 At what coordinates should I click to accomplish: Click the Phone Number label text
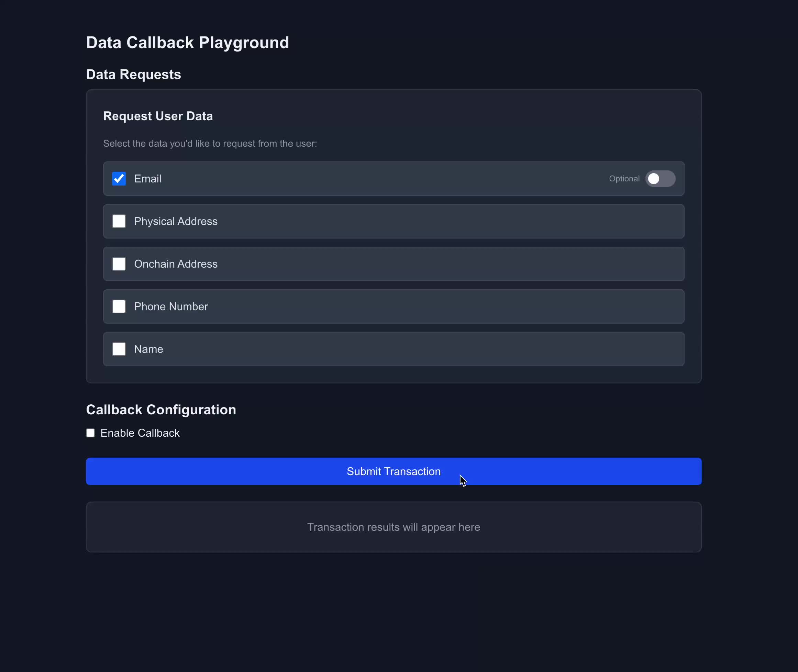171,307
